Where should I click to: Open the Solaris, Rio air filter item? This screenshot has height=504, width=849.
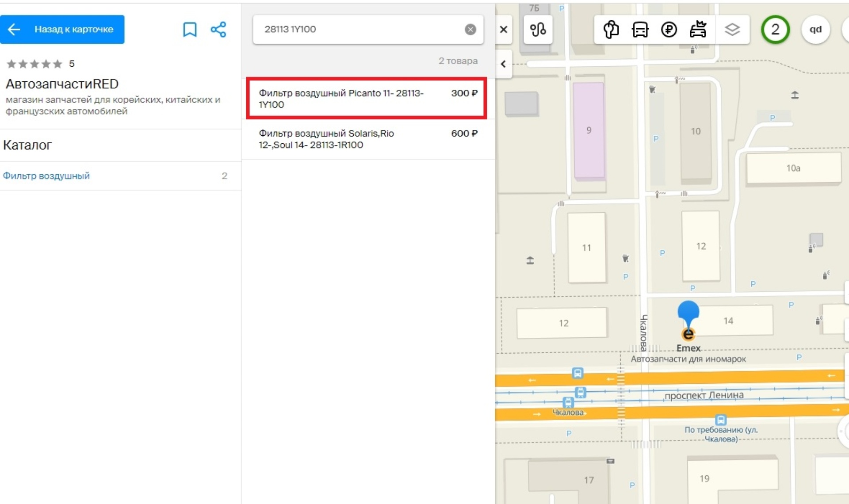pyautogui.click(x=368, y=139)
